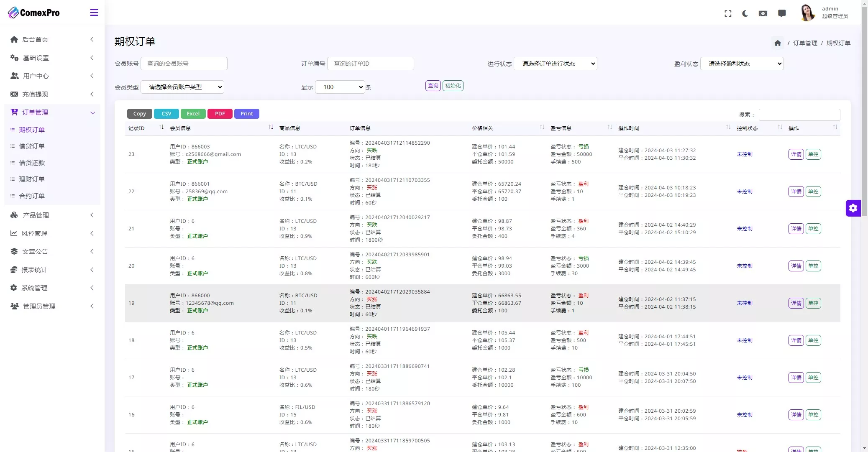
Task: Open 合约订单 submenu item
Action: 32,196
